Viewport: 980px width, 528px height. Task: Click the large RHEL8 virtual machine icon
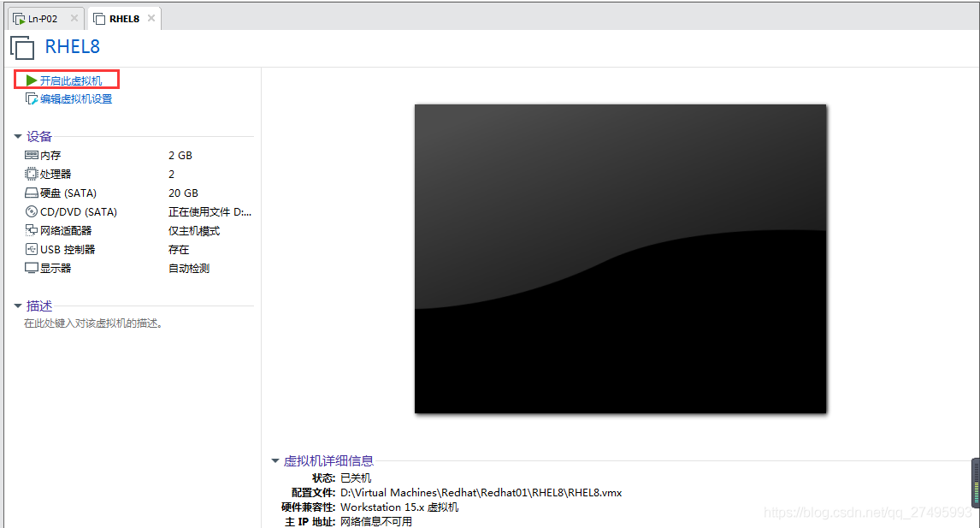(22, 48)
